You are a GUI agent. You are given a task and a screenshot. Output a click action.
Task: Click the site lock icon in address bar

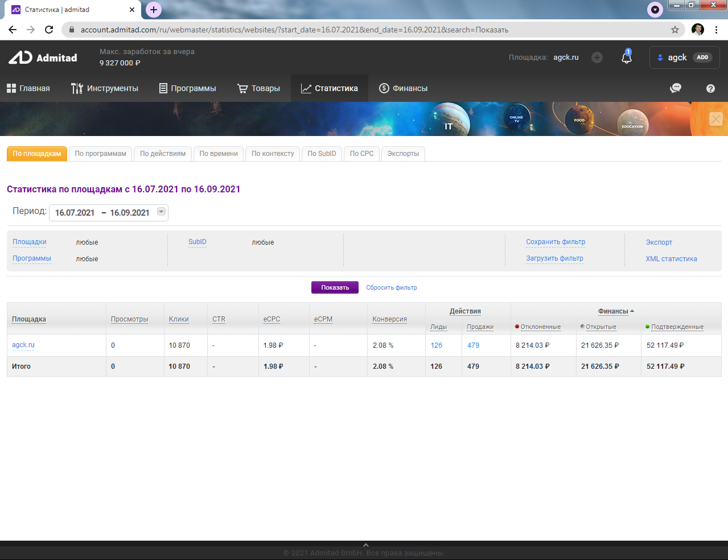71,30
